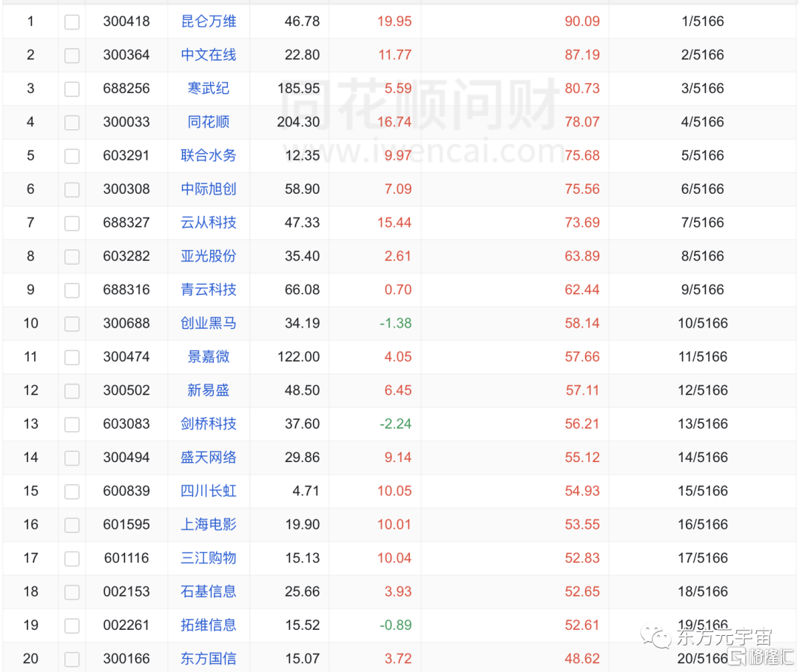This screenshot has height=672, width=799.
Task: Select the stock code 688256
Action: tap(127, 89)
